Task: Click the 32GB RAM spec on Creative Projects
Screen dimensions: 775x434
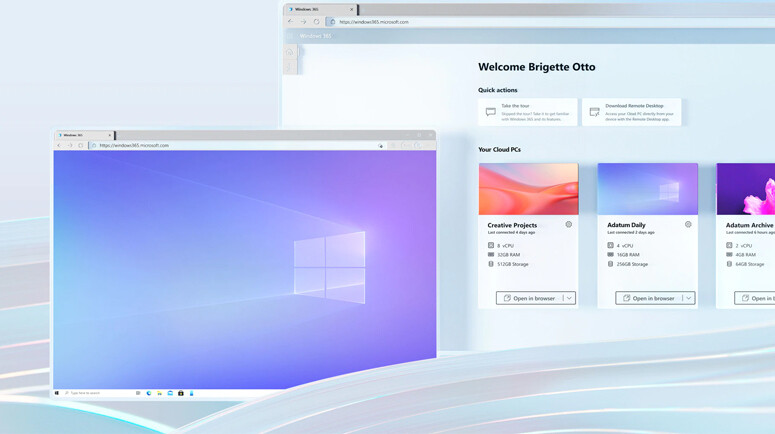Action: click(x=504, y=255)
